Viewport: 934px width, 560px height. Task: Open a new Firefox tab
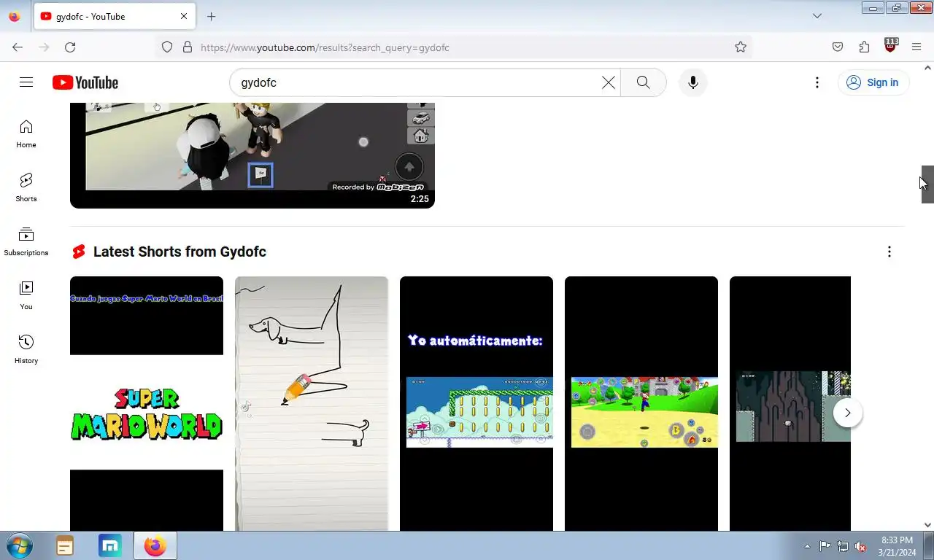(211, 16)
